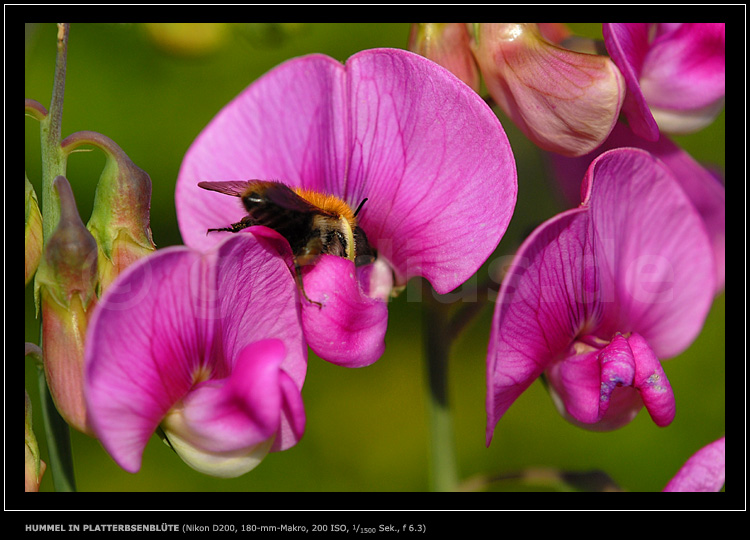Click the white keel of the lower left flower

coord(215,455)
